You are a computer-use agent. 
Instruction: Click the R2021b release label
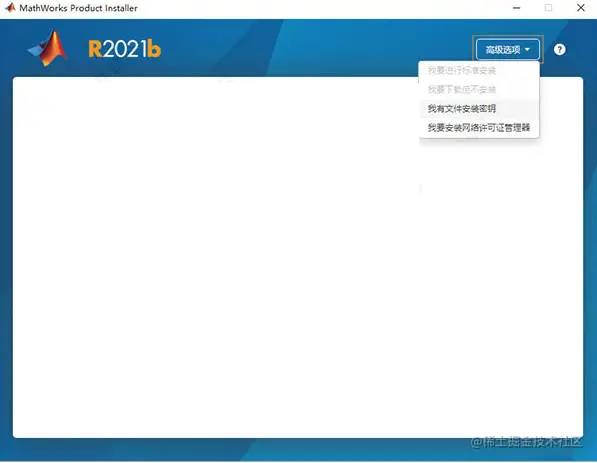click(x=125, y=49)
